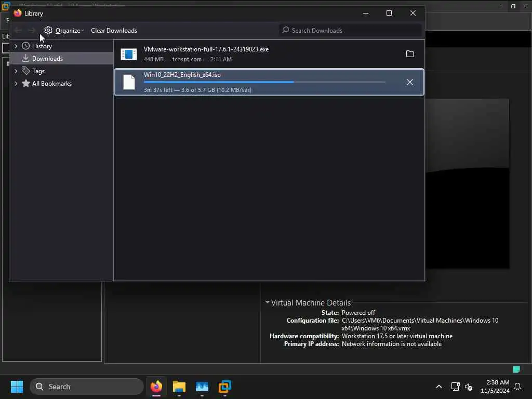Collapse Virtual Machine Details section in VMware
This screenshot has width=532, height=399.
[268, 302]
